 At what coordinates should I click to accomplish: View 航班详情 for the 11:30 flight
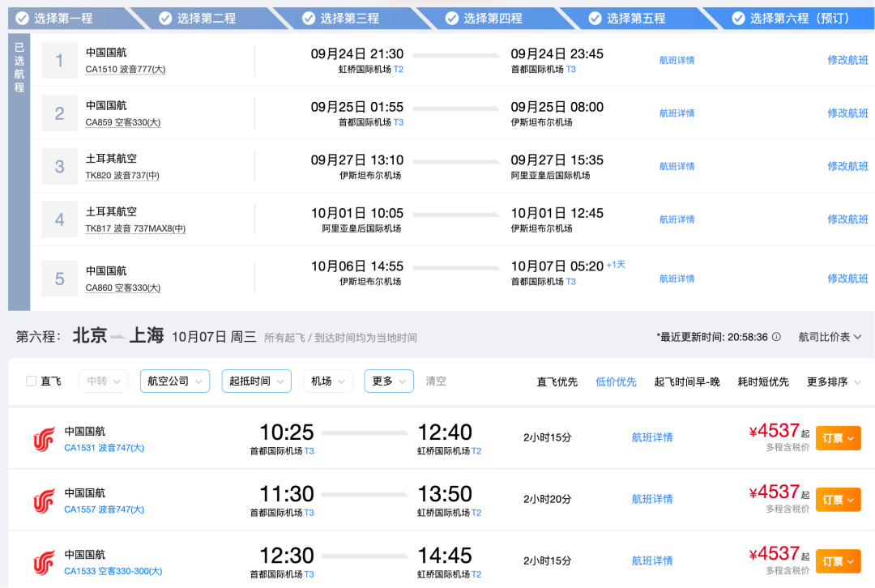(651, 499)
